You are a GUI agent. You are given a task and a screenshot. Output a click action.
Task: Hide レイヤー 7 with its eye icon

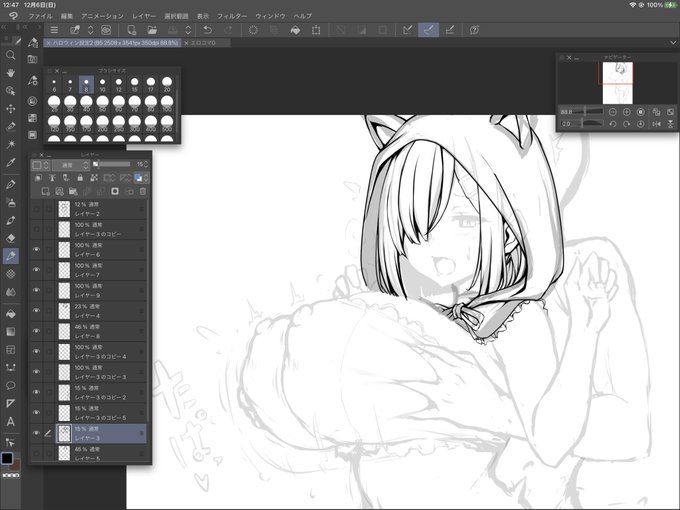click(x=36, y=270)
